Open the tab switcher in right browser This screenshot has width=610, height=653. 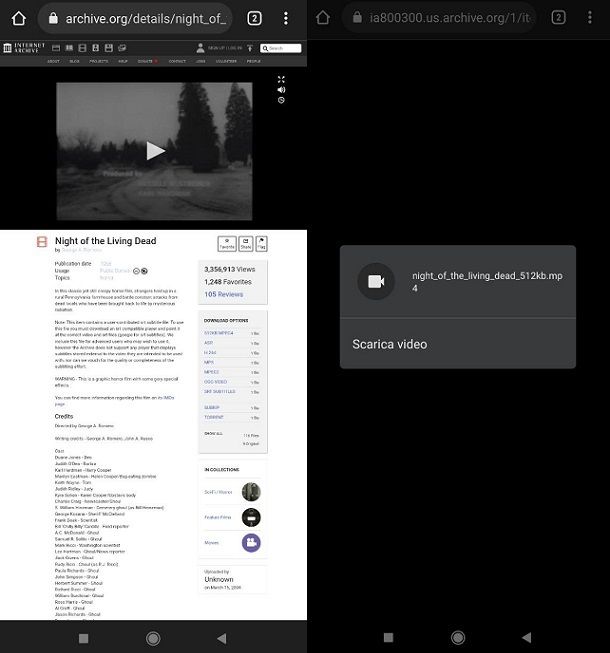(558, 17)
